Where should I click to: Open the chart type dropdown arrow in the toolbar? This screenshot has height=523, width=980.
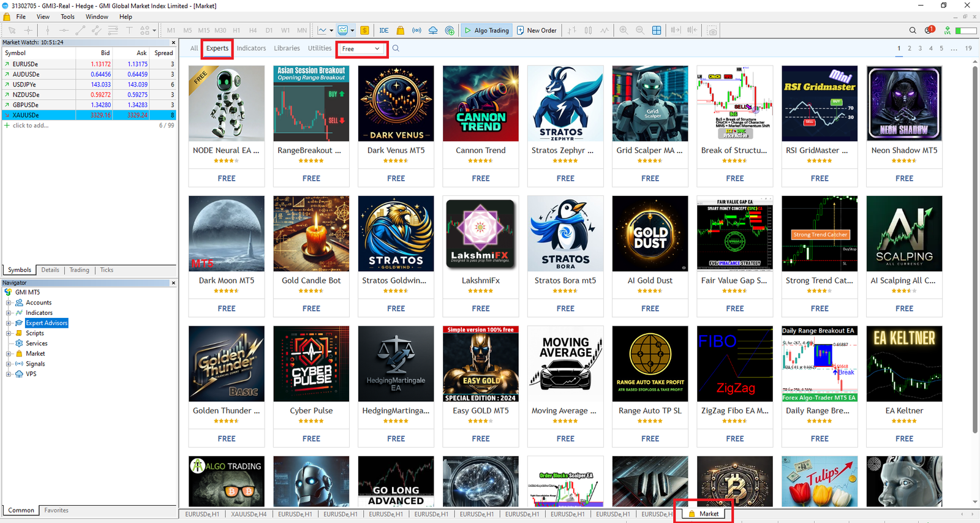[x=331, y=31]
